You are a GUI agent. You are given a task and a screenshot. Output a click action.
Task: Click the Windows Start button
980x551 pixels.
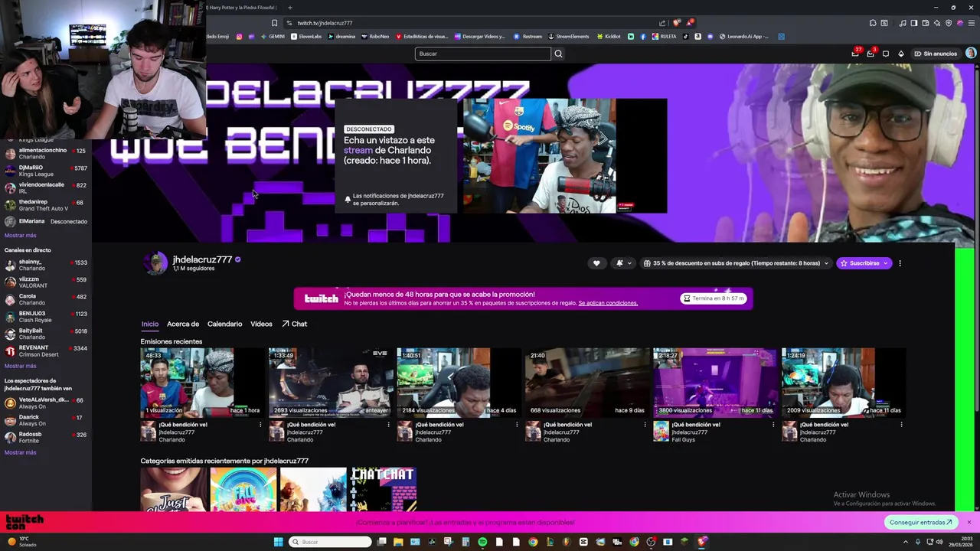pyautogui.click(x=278, y=542)
